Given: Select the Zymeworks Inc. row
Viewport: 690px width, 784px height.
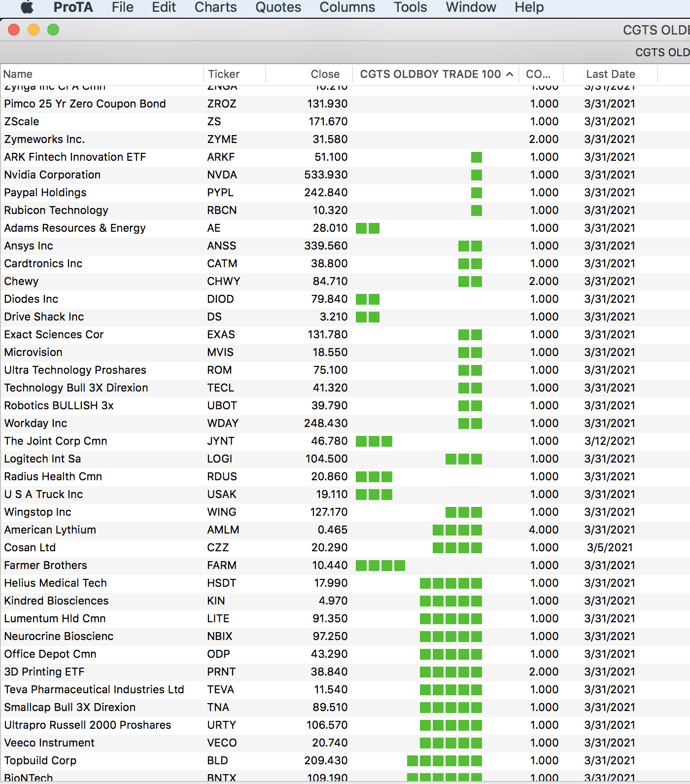Looking at the screenshot, I should click(x=345, y=140).
